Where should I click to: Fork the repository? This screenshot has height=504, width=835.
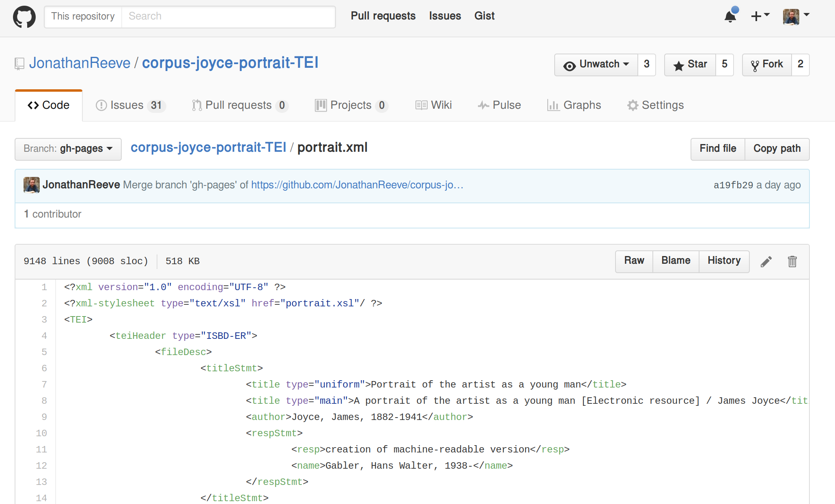[x=767, y=65]
